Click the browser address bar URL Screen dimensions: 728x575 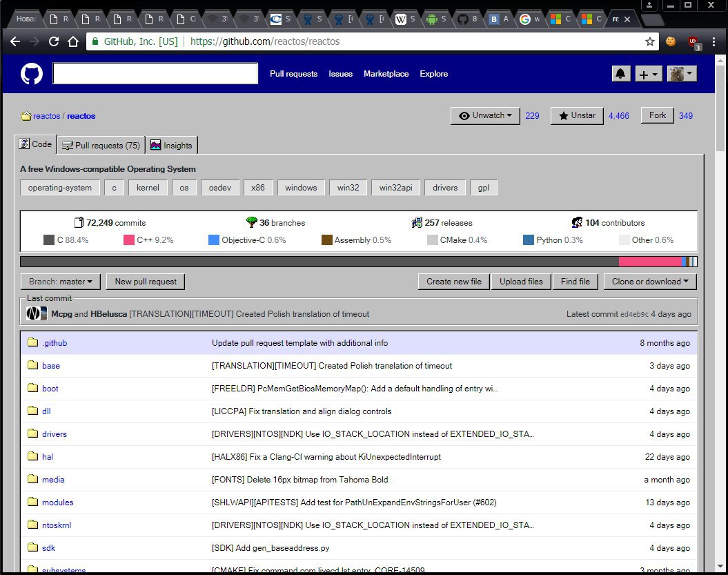(x=265, y=42)
